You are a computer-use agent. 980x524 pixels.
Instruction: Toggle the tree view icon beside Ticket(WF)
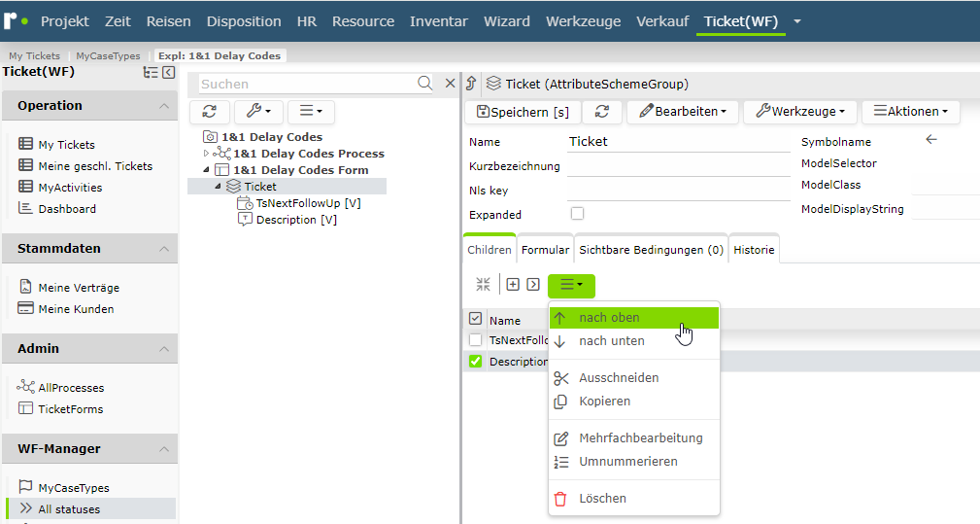(x=151, y=73)
